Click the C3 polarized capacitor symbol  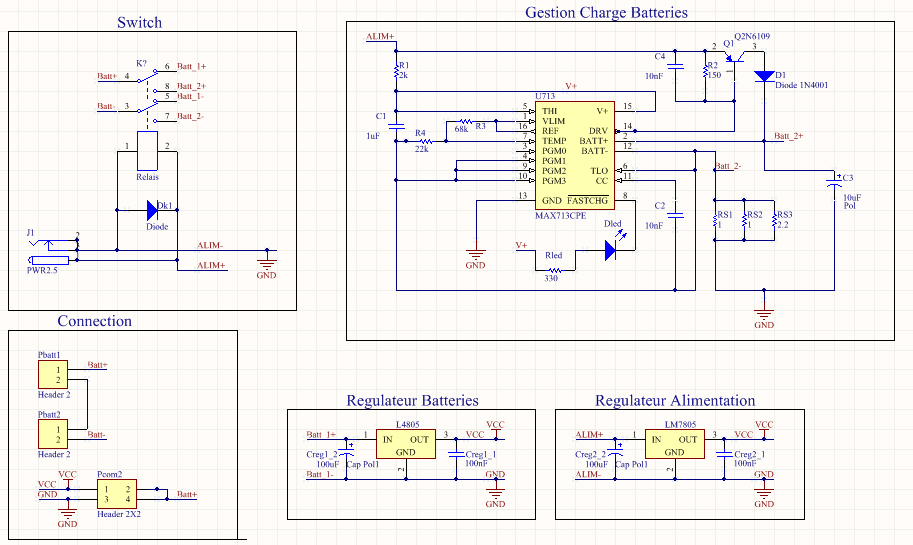834,182
